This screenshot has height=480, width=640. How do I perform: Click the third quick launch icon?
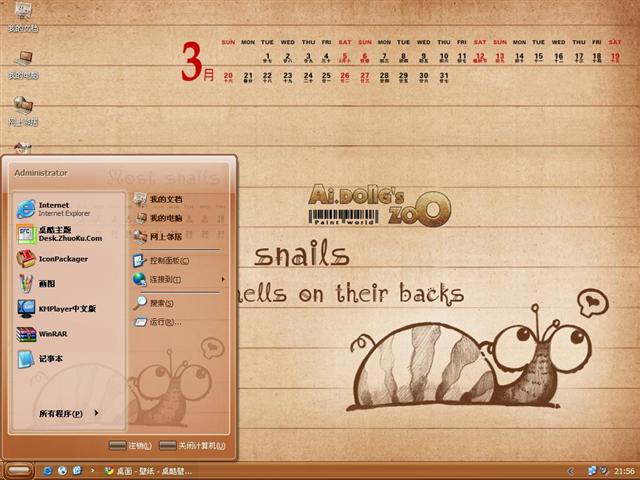coord(77,471)
